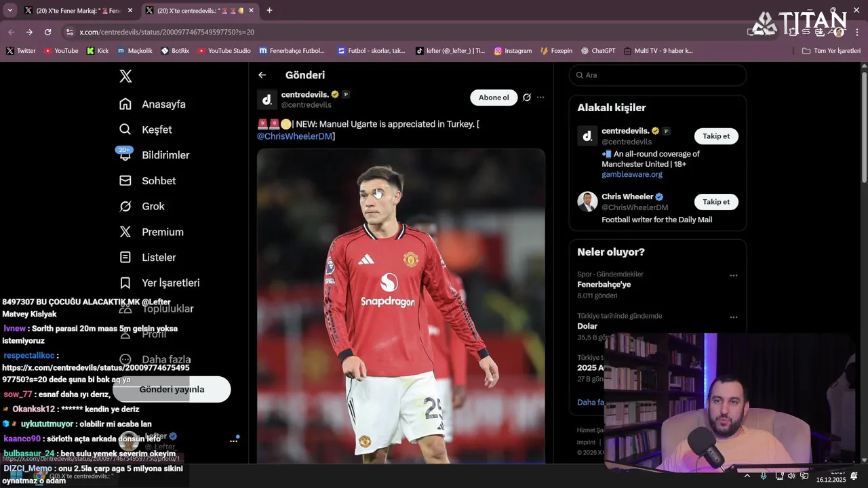
Task: Open Keşfet explore page
Action: coord(146,129)
